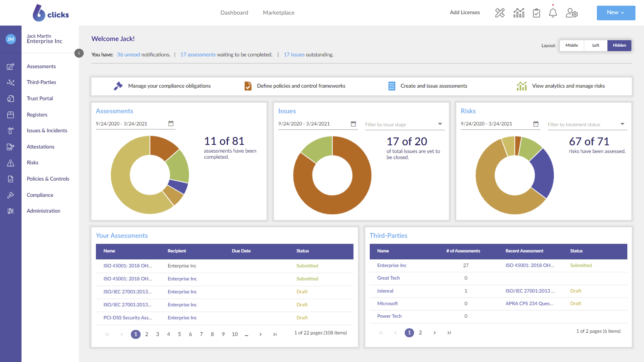Click the ruler and pencil icon in header
The image size is (644, 362).
[500, 13]
